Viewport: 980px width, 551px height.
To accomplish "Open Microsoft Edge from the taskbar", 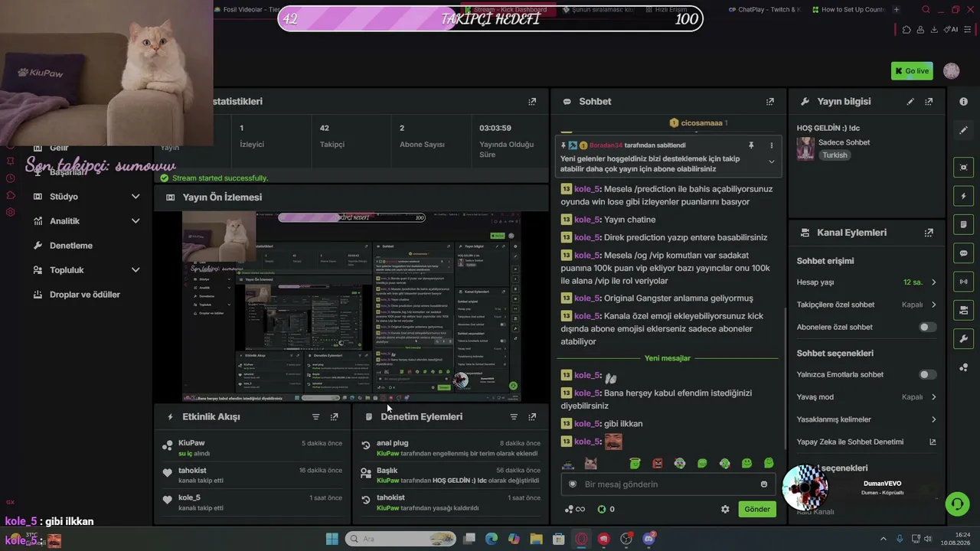I will pos(491,539).
